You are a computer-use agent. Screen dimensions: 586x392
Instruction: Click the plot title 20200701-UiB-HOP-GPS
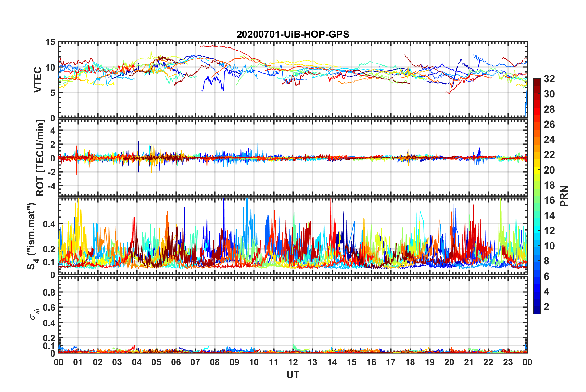click(293, 34)
